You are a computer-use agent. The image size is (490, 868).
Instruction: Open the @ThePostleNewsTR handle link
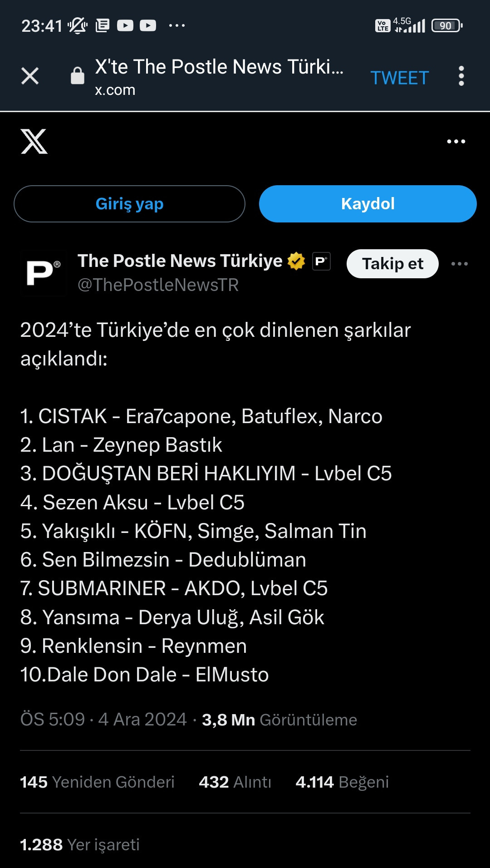point(158,285)
